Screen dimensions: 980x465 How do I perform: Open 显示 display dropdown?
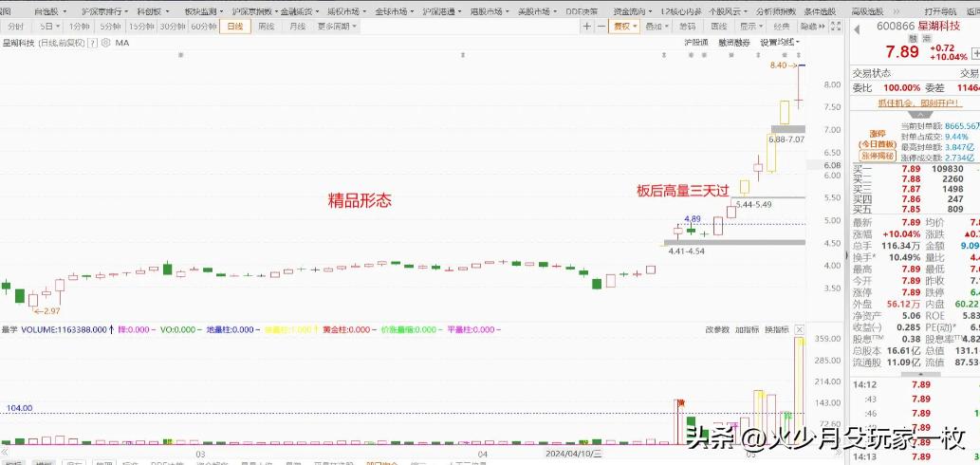coord(750,27)
